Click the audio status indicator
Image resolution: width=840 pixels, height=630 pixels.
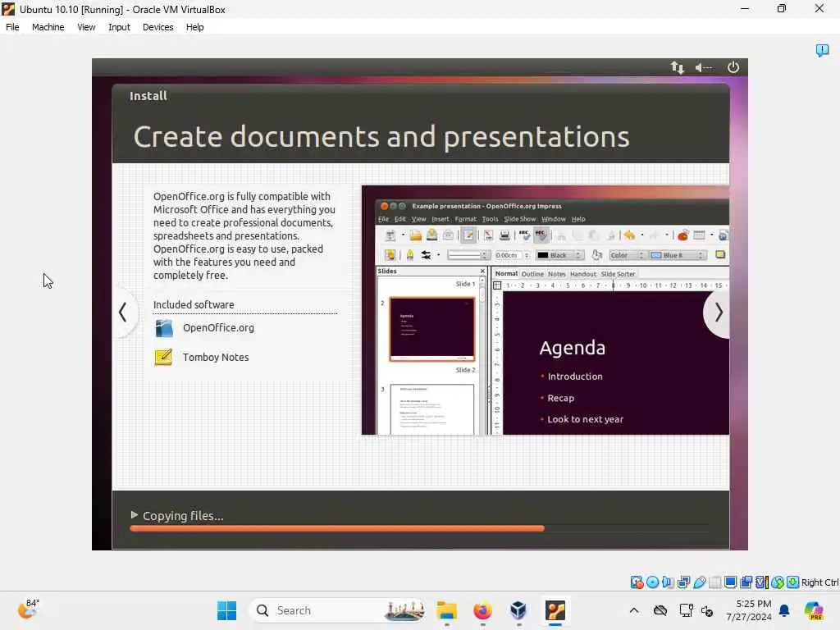(x=668, y=582)
